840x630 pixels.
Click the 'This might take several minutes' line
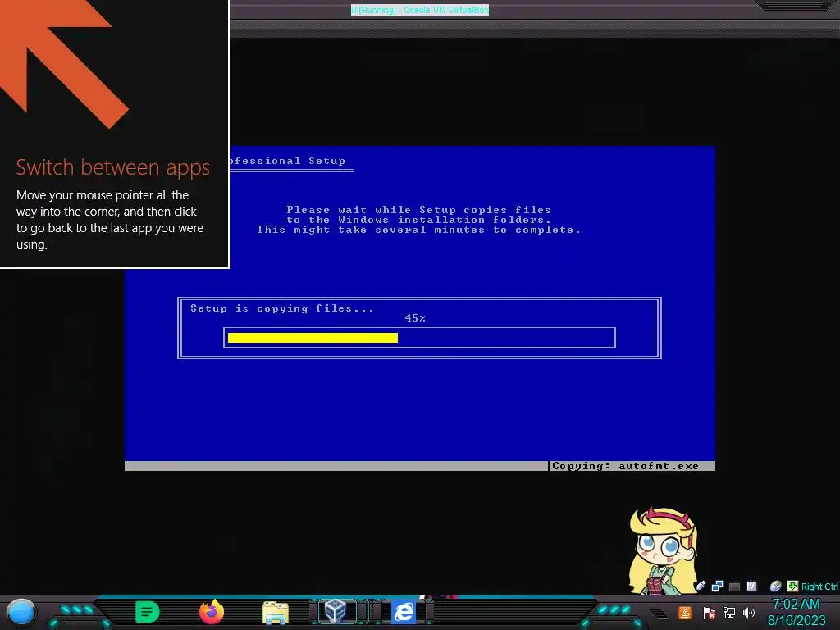pyautogui.click(x=419, y=230)
